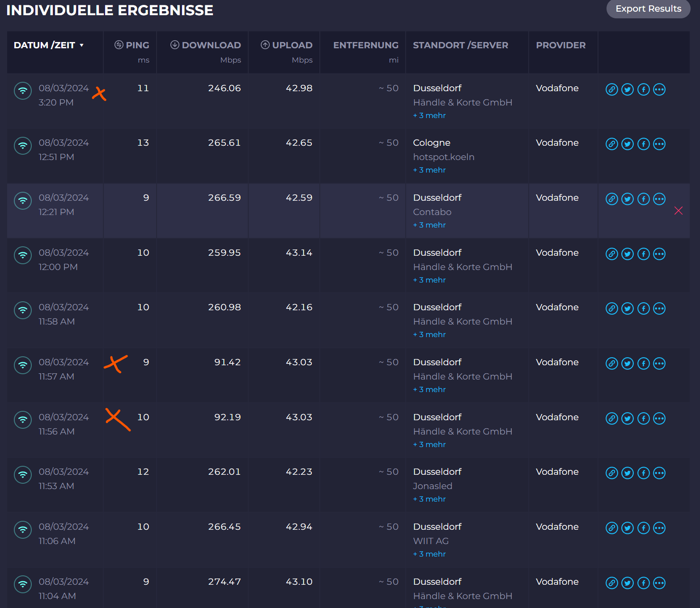Expand '+ 3 mehr' under Contabo
Image resolution: width=700 pixels, height=608 pixels.
tap(429, 225)
